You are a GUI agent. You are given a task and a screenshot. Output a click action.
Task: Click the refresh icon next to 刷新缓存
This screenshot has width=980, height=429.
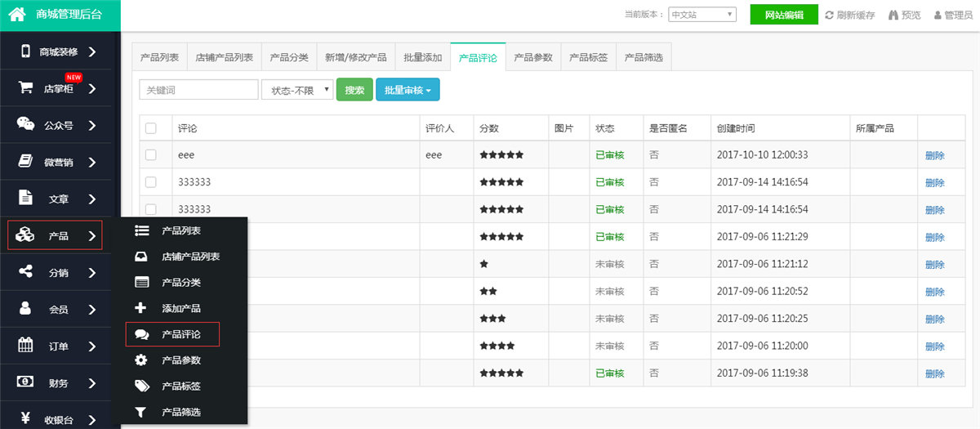coord(829,15)
